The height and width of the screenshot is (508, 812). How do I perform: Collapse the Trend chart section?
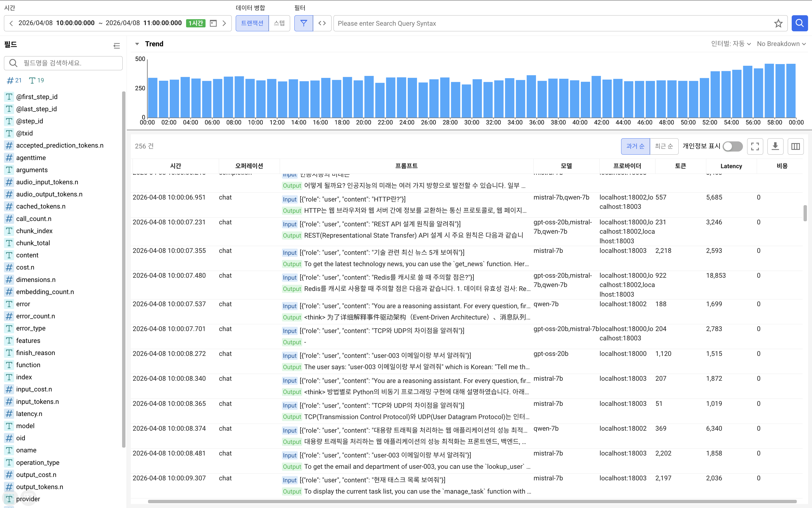pyautogui.click(x=137, y=44)
